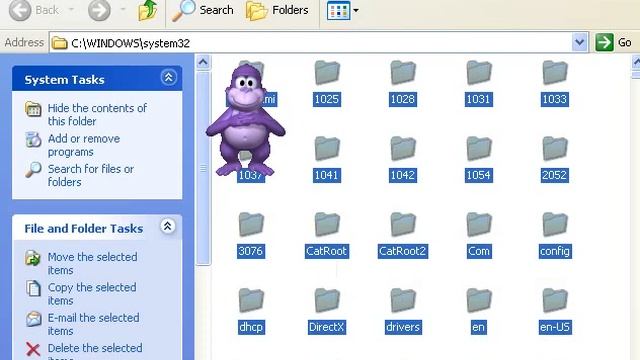Image resolution: width=640 pixels, height=360 pixels.
Task: Select the 3076 folder
Action: 251,235
